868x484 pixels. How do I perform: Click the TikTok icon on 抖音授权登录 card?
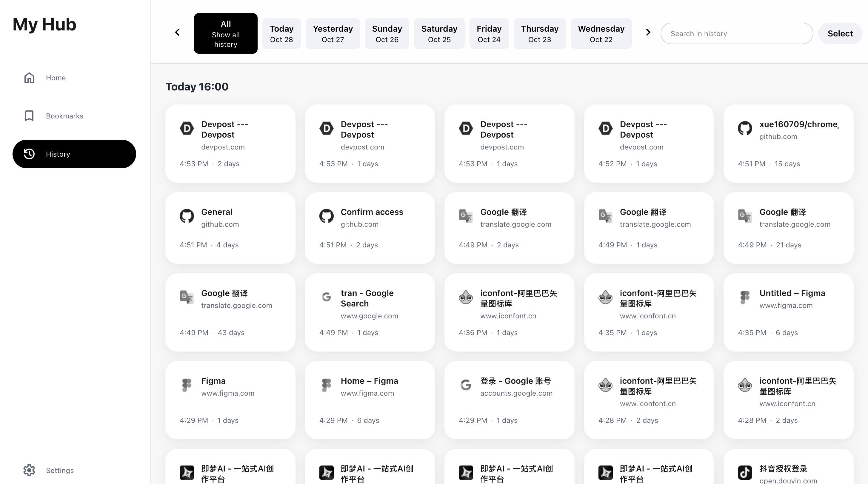(745, 472)
